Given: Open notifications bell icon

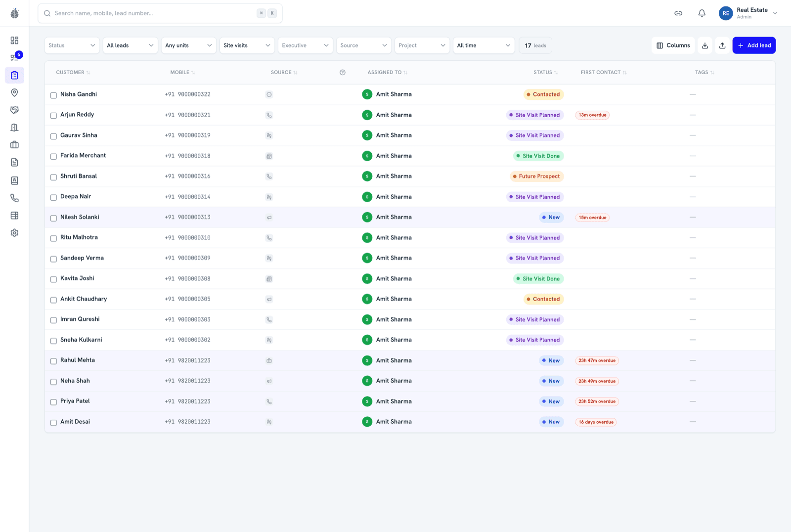Looking at the screenshot, I should 702,13.
